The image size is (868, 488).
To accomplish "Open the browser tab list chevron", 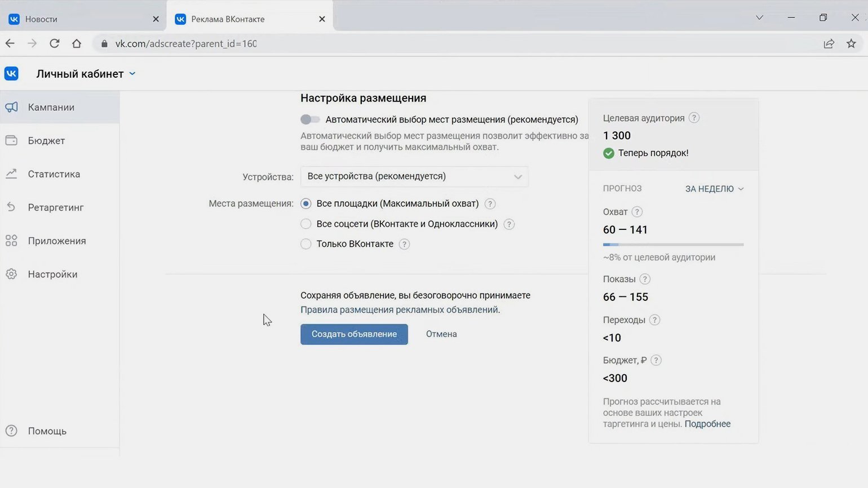I will [759, 17].
